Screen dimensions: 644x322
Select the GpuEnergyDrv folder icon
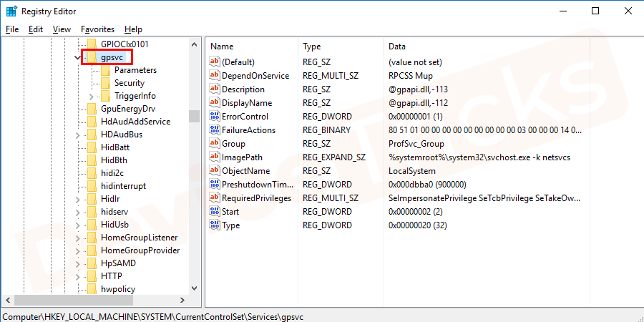[x=91, y=109]
